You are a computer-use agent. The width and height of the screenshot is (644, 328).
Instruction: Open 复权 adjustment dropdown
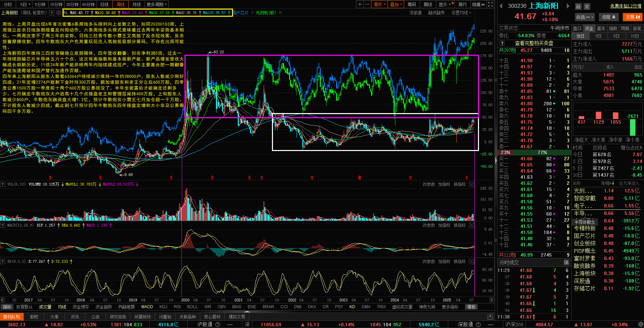[x=380, y=4]
